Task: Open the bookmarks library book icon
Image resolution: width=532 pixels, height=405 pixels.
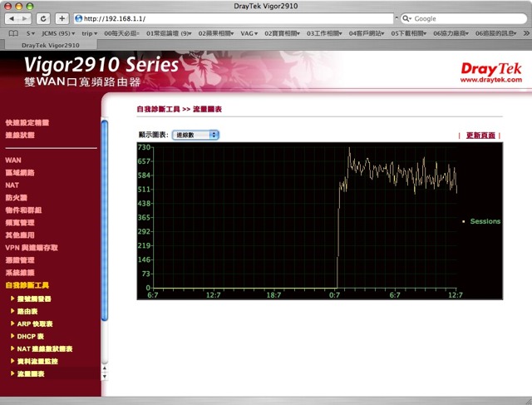Action: click(13, 33)
